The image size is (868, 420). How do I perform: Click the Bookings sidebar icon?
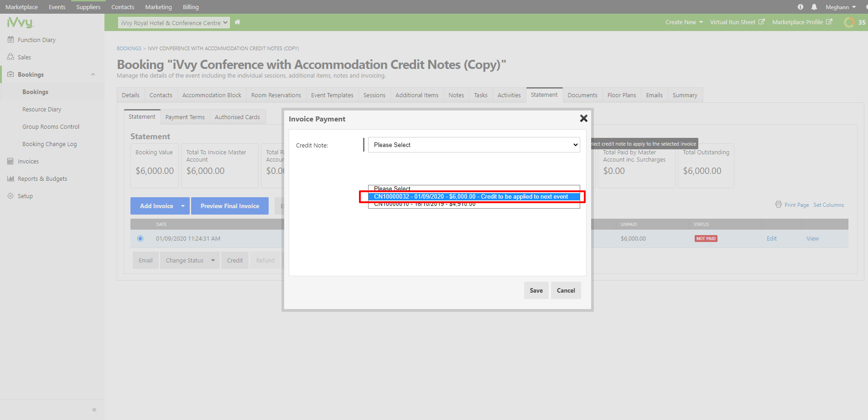point(10,74)
